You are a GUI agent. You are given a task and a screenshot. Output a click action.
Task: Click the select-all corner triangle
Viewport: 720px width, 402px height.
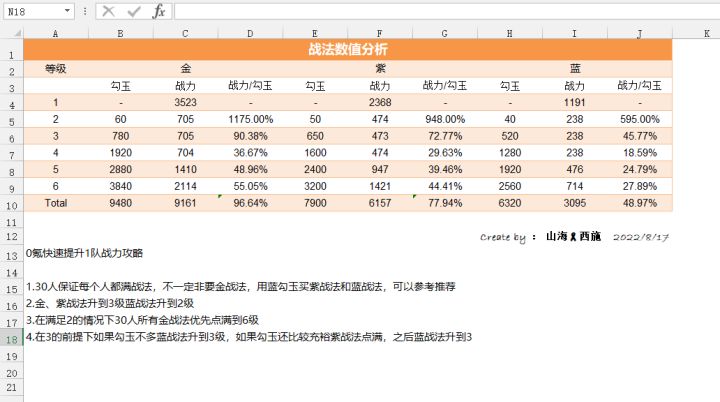coord(17,33)
